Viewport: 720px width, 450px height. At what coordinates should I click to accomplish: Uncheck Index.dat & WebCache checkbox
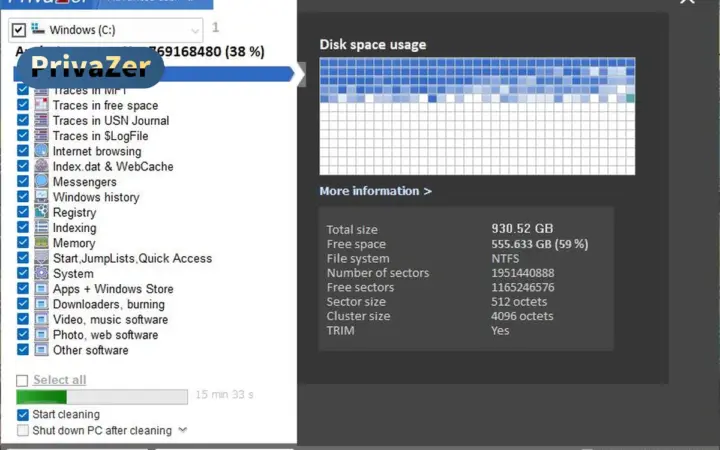pos(22,166)
